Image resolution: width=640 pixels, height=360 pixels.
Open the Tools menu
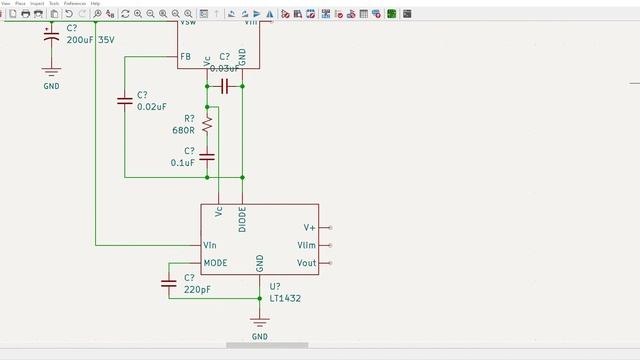coord(54,3)
